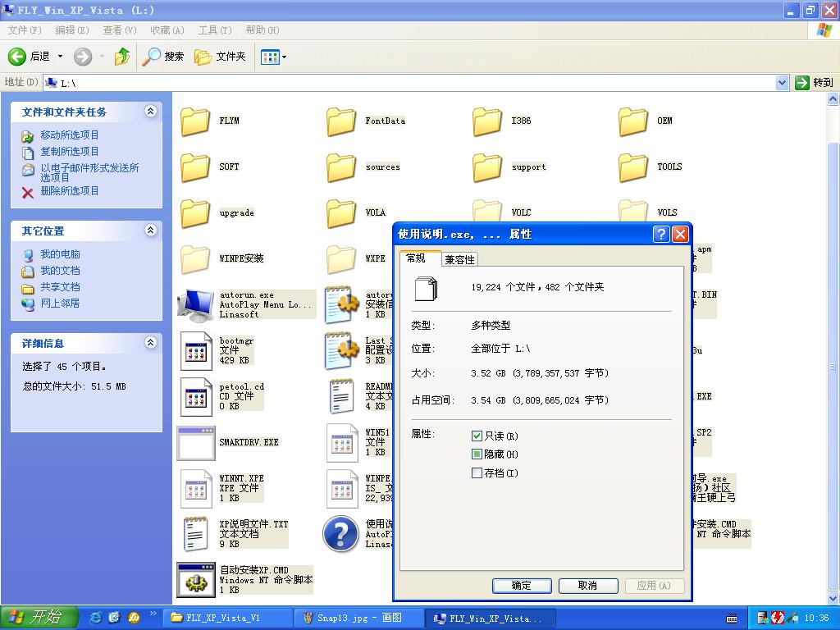Collapse the 文件和文件夹任务 panel
The image size is (840, 630).
[151, 112]
